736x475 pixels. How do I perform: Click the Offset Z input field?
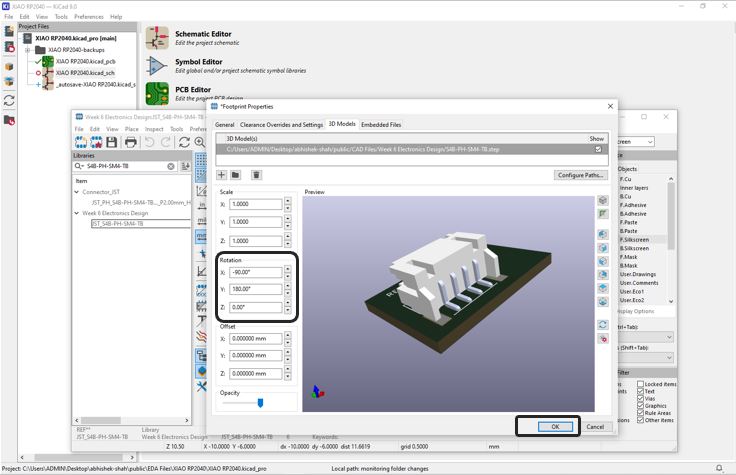(x=256, y=374)
